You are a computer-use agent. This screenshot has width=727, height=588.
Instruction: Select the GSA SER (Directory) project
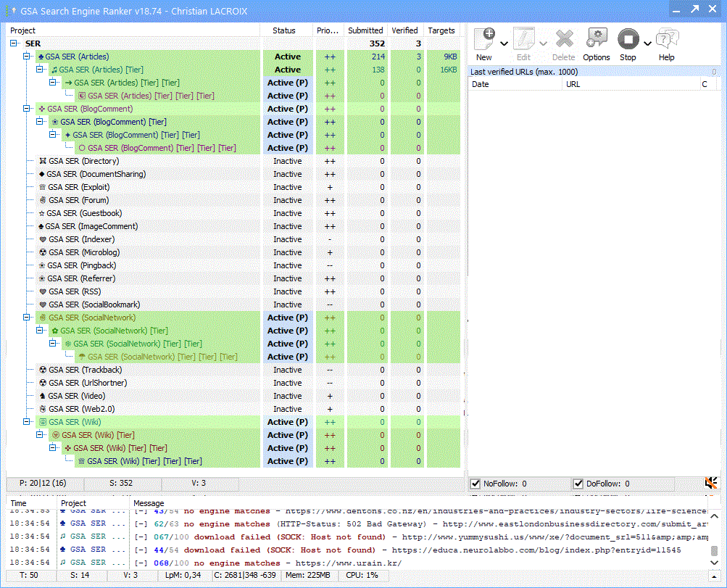point(82,161)
